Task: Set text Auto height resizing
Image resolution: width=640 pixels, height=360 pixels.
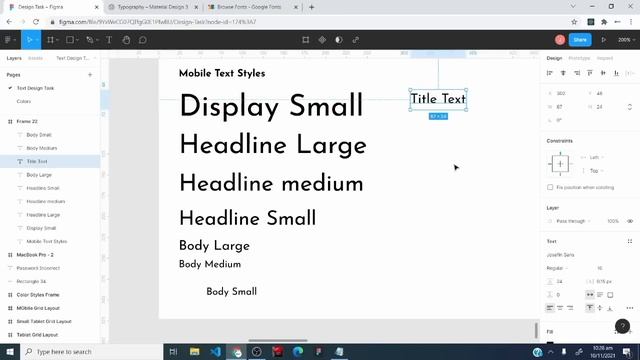Action: tap(600, 294)
